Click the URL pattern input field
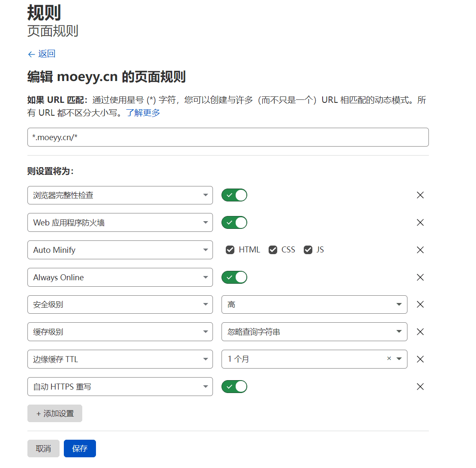This screenshot has width=476, height=468. pyautogui.click(x=228, y=137)
